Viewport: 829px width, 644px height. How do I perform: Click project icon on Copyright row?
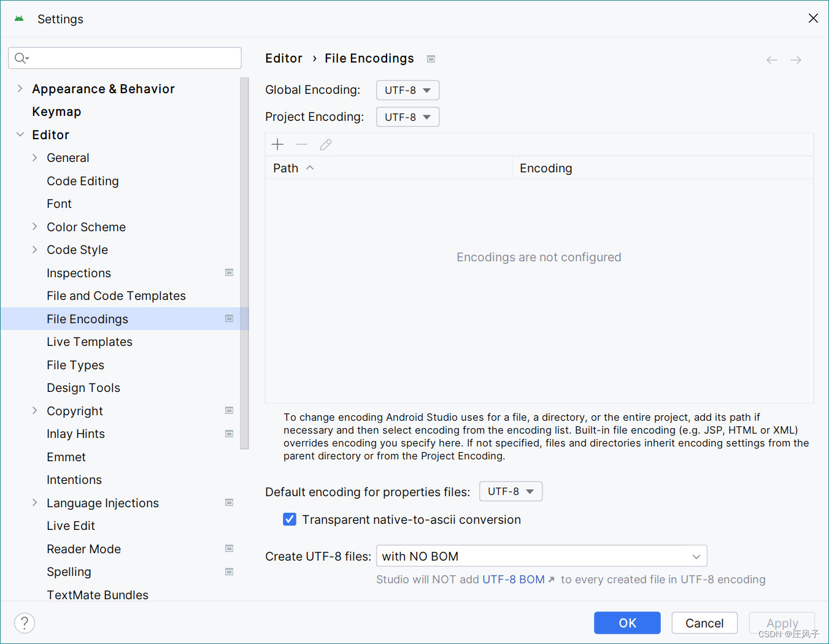point(229,410)
